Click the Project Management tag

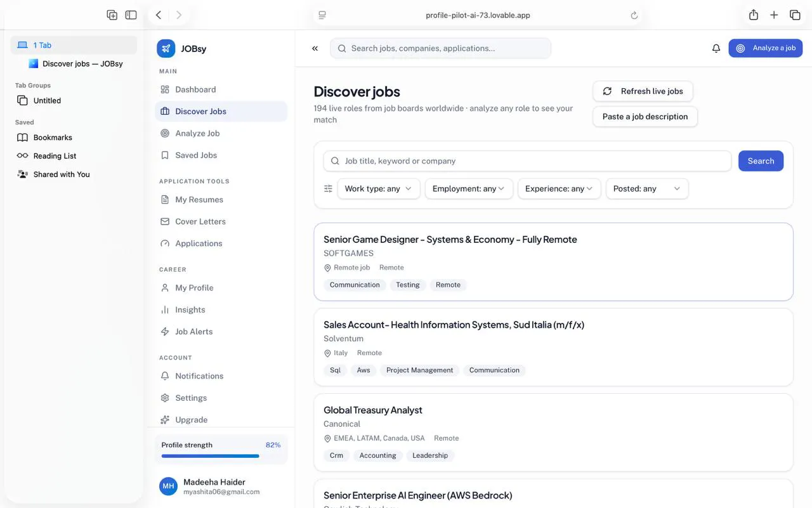pyautogui.click(x=419, y=370)
